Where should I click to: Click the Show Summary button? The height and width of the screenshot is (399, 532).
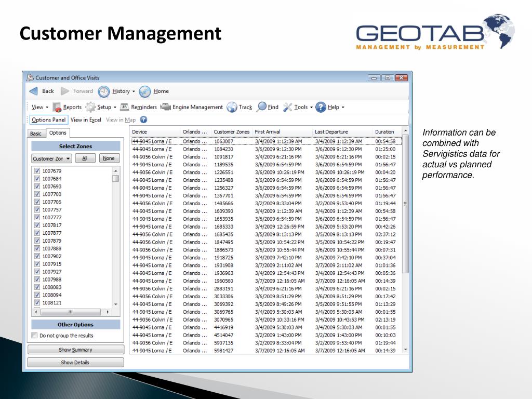(x=76, y=350)
